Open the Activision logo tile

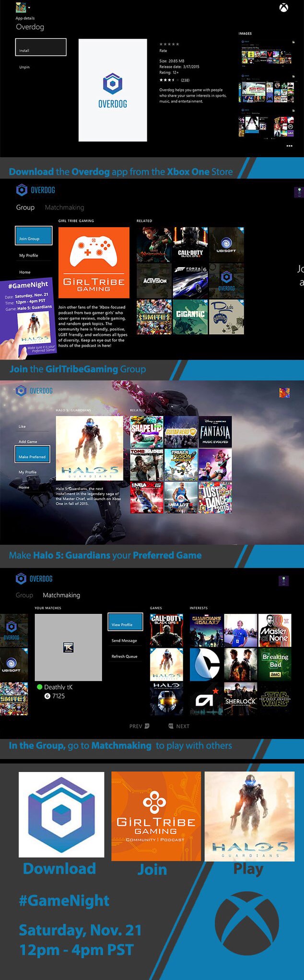[154, 280]
